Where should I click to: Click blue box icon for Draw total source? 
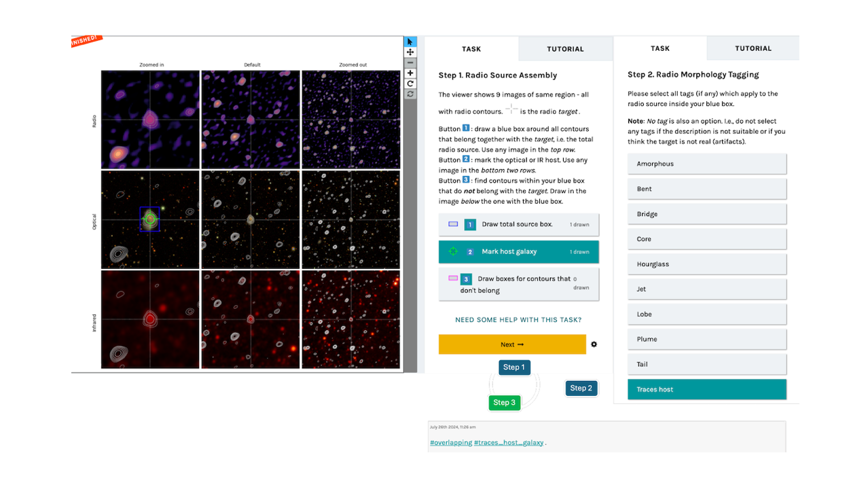click(x=453, y=224)
